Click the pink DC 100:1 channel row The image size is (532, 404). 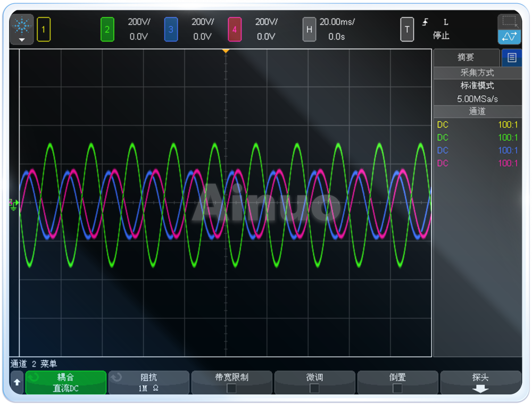tap(477, 163)
